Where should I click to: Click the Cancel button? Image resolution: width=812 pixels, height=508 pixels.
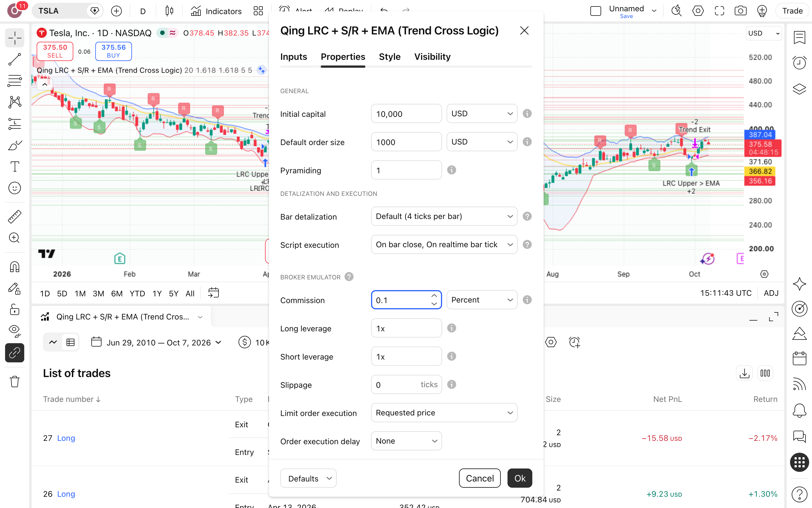coord(480,478)
